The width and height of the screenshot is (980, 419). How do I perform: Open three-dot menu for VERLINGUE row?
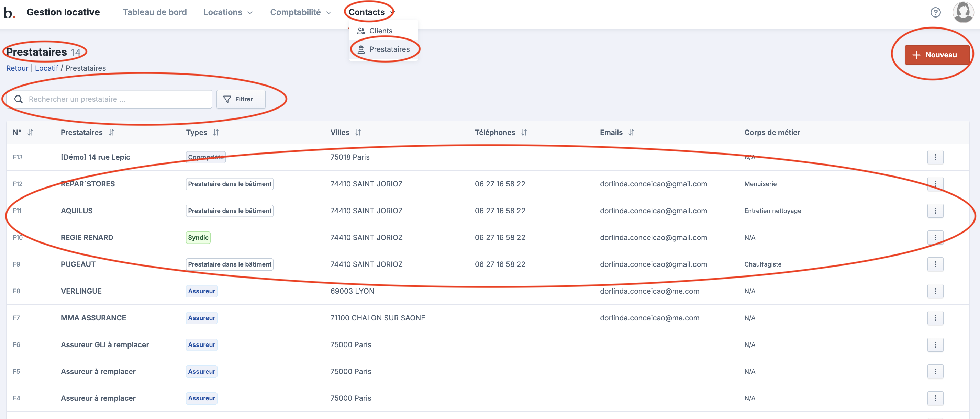click(x=935, y=291)
